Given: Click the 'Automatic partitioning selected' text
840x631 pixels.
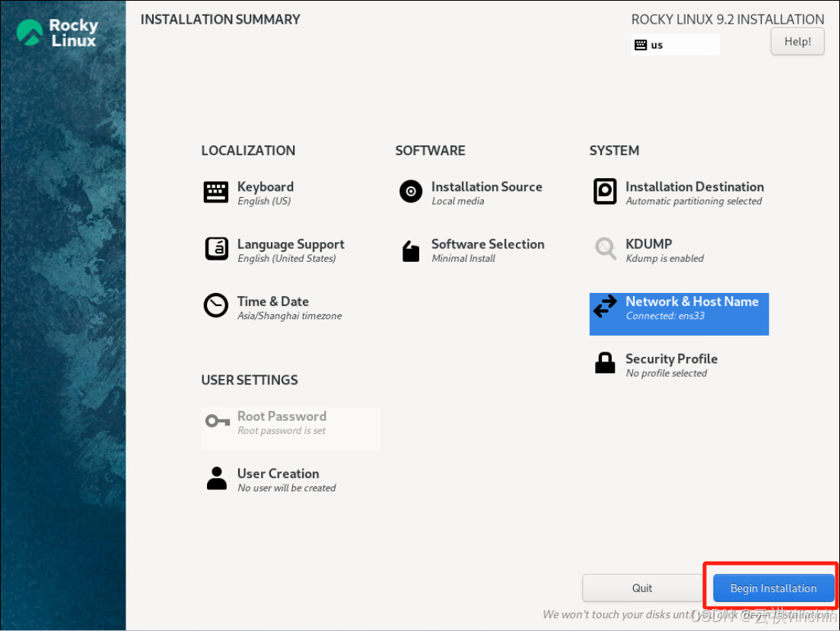Looking at the screenshot, I should pyautogui.click(x=694, y=201).
